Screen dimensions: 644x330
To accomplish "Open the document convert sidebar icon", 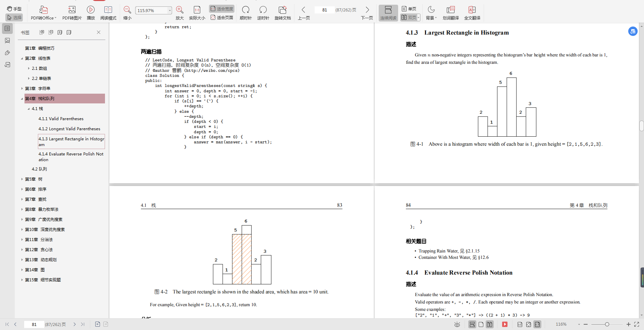I will [7, 65].
